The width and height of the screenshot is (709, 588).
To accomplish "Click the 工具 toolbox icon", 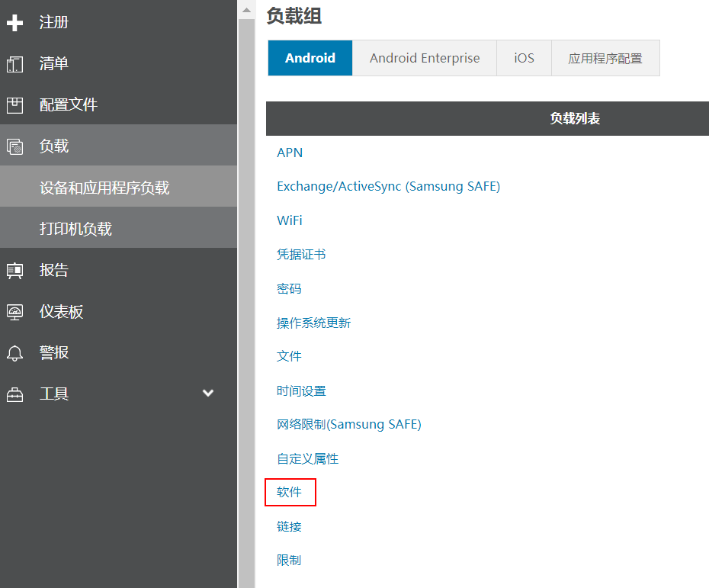I will [x=15, y=394].
